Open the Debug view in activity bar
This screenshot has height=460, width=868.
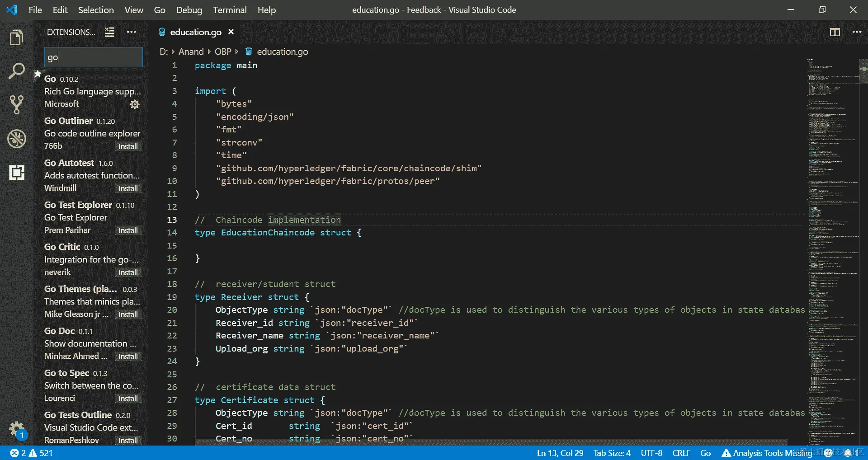pos(17,139)
